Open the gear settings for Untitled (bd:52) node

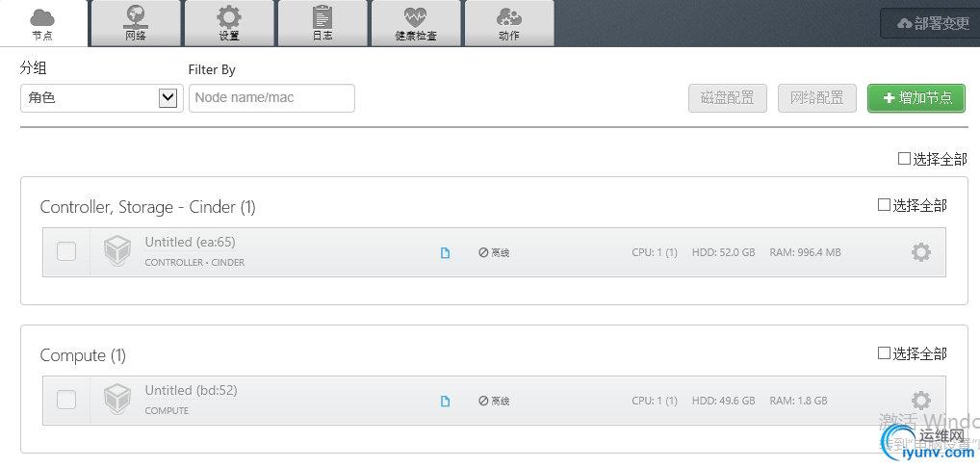pyautogui.click(x=920, y=401)
